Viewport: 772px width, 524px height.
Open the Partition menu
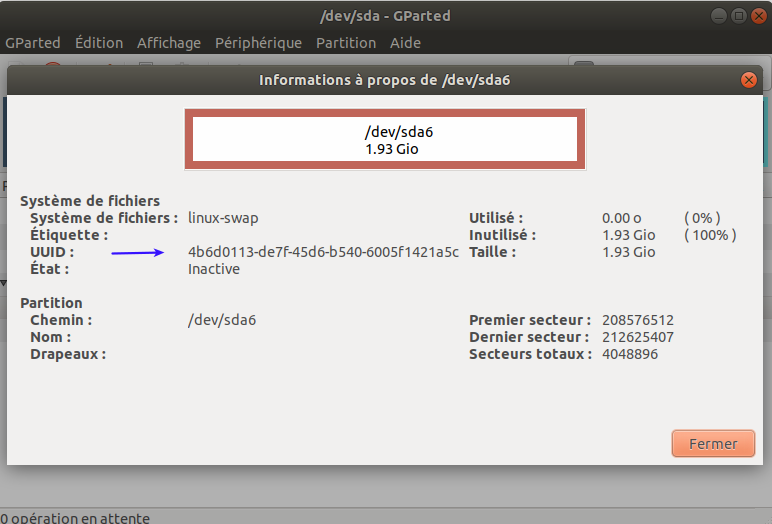(346, 43)
